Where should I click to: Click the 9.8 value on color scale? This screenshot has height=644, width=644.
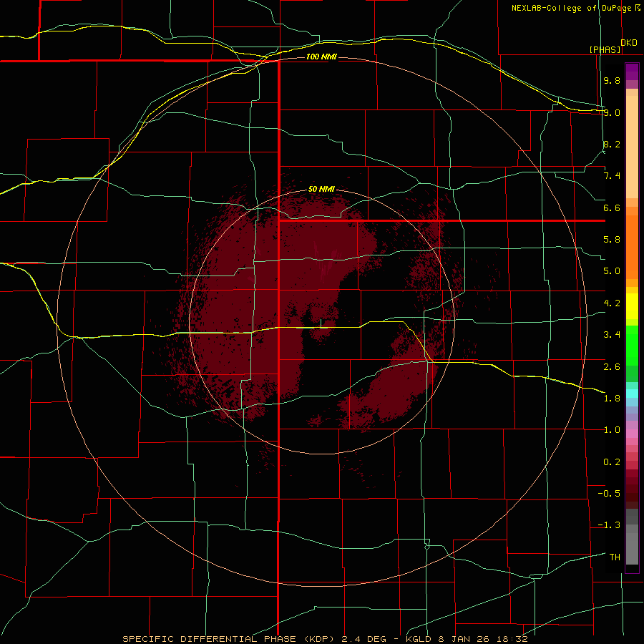coord(612,80)
